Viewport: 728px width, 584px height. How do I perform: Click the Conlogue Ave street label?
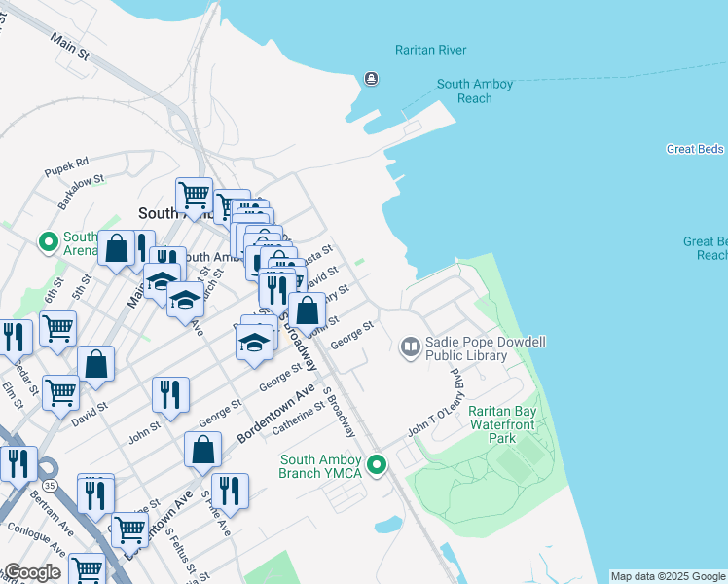click(37, 539)
